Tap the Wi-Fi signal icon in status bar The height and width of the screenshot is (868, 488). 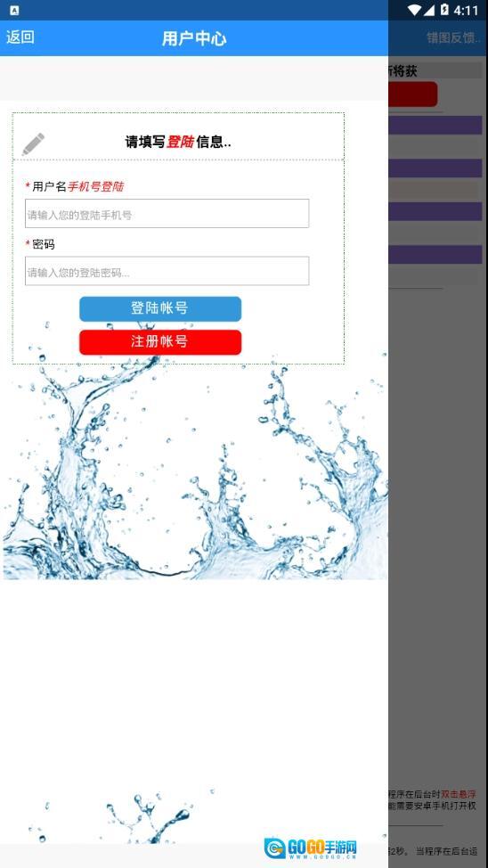coord(414,10)
